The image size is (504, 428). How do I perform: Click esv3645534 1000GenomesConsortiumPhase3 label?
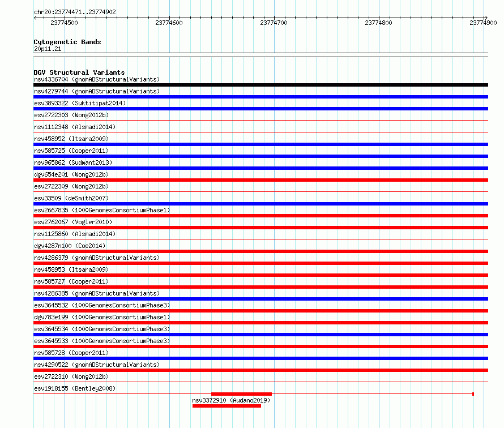point(102,329)
